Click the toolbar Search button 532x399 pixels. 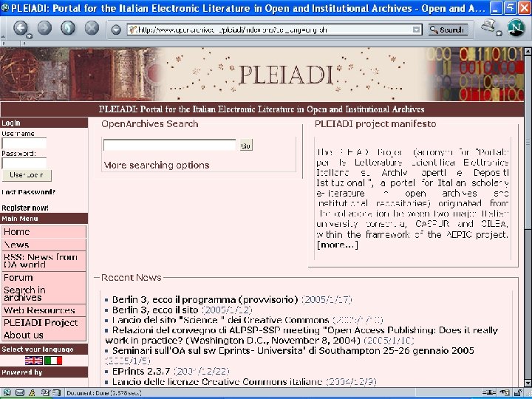click(448, 30)
